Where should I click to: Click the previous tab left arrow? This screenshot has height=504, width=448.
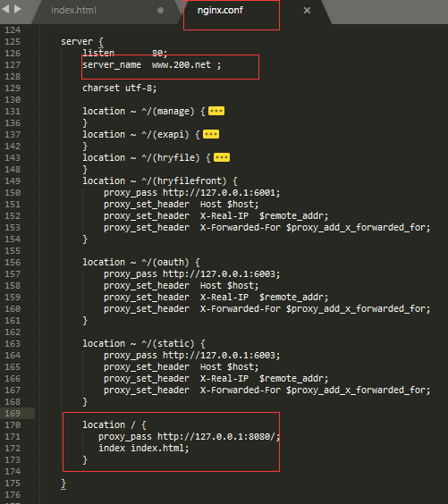point(5,9)
